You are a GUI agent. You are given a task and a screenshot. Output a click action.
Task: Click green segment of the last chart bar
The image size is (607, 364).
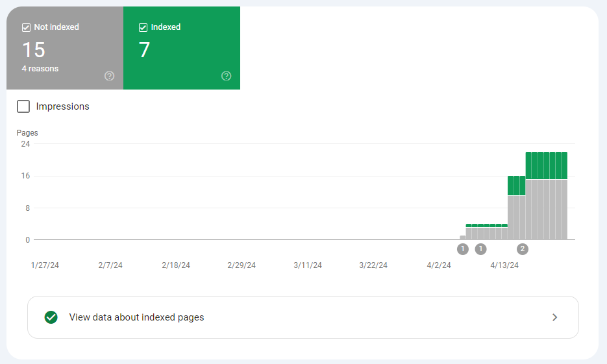(x=564, y=165)
